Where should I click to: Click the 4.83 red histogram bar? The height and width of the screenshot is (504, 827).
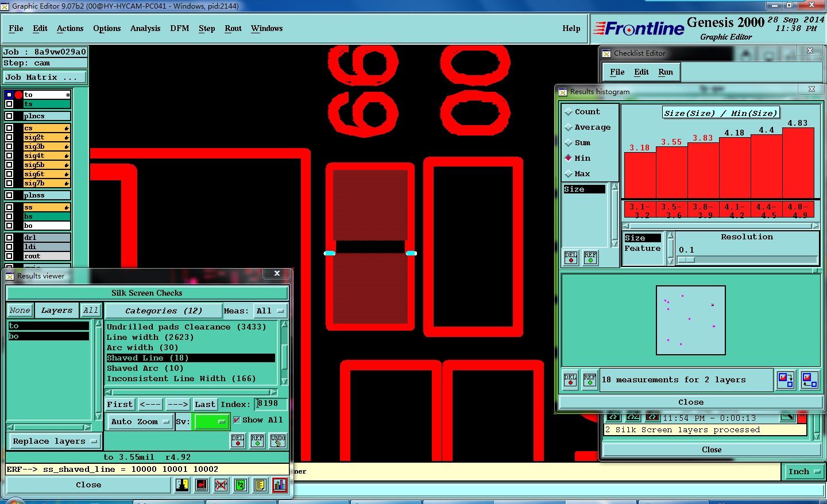(798, 163)
